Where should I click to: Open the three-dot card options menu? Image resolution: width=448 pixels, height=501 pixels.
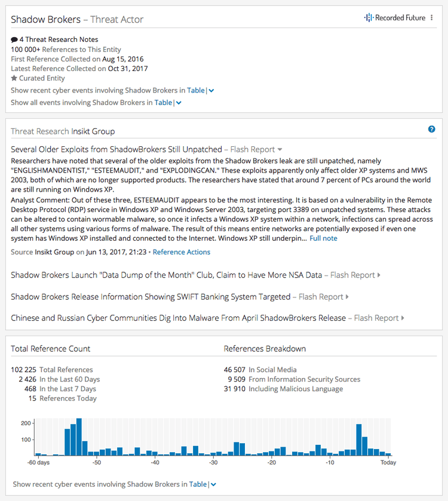(432, 18)
